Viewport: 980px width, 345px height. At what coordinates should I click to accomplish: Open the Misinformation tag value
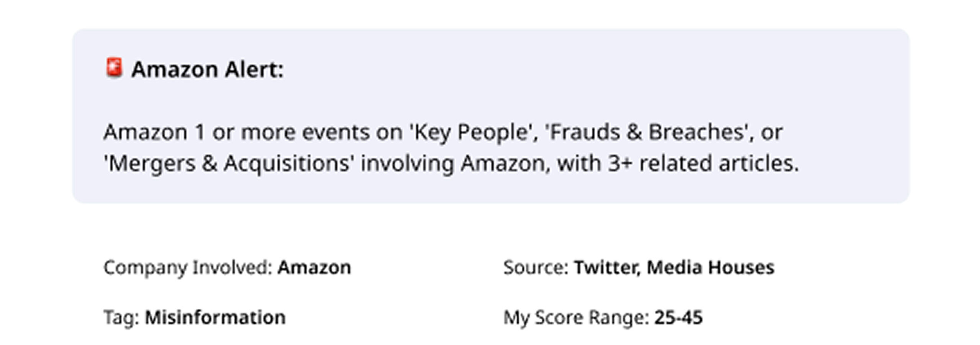click(215, 317)
